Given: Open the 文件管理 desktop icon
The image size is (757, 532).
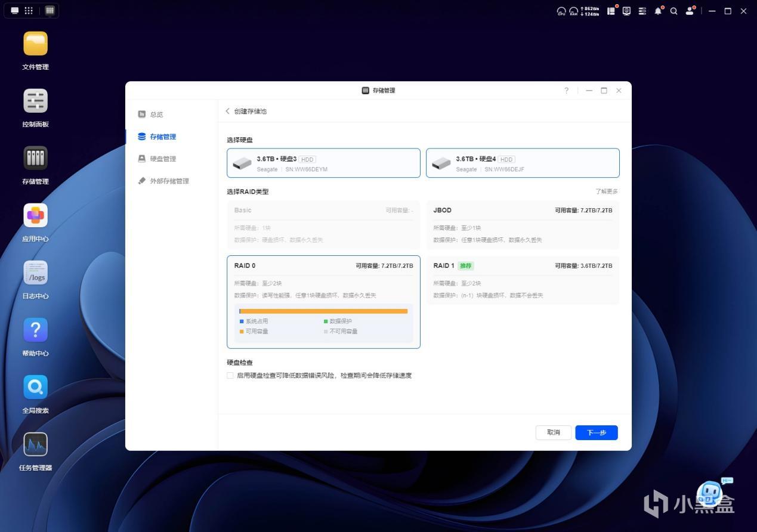Looking at the screenshot, I should (35, 44).
